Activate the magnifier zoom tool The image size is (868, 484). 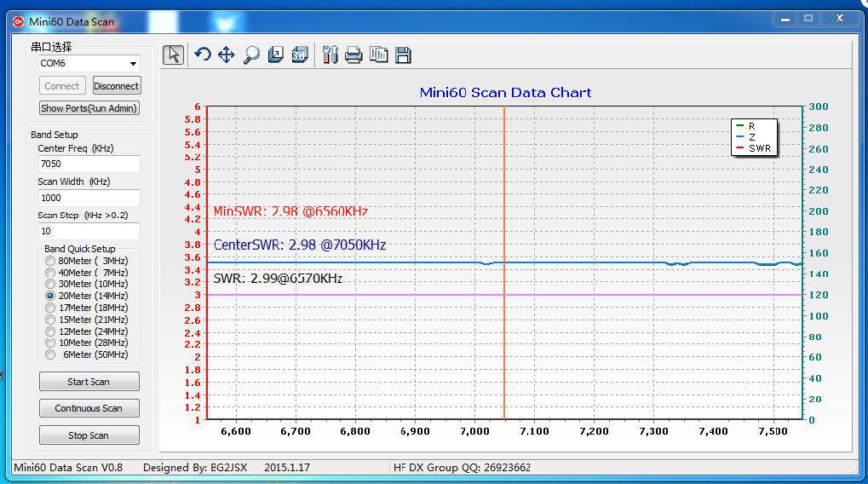251,55
